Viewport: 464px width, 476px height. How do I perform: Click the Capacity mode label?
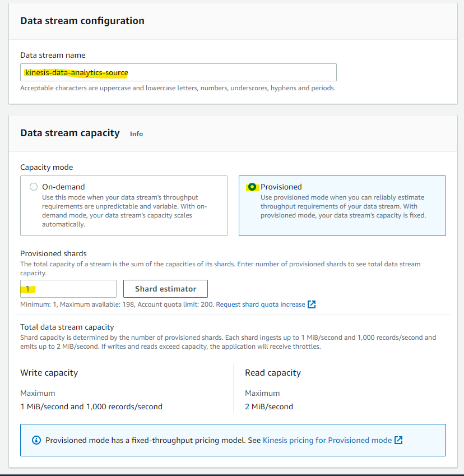coord(47,167)
